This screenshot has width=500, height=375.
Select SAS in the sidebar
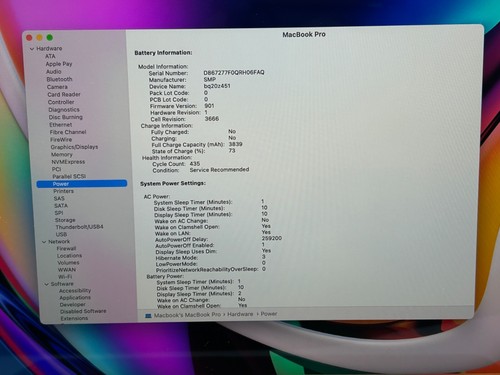59,198
